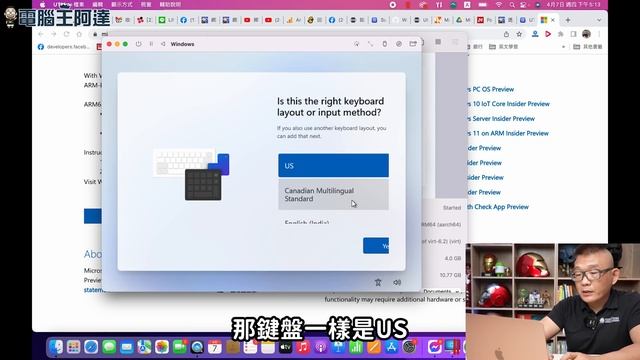Open 11 on ARM Insider Preview link

coord(508,133)
